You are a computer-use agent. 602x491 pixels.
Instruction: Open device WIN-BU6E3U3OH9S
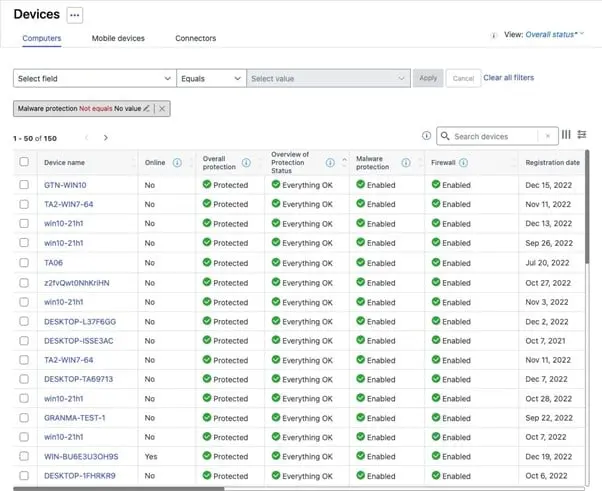click(81, 456)
